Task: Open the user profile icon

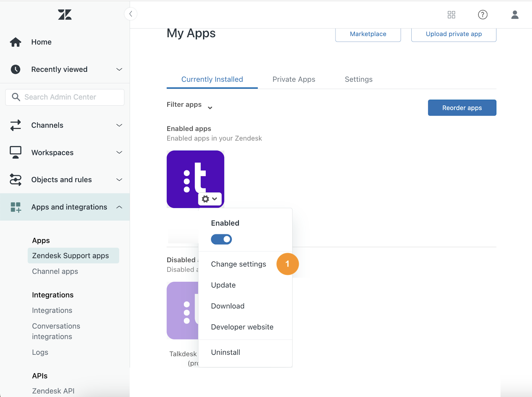Action: point(515,15)
